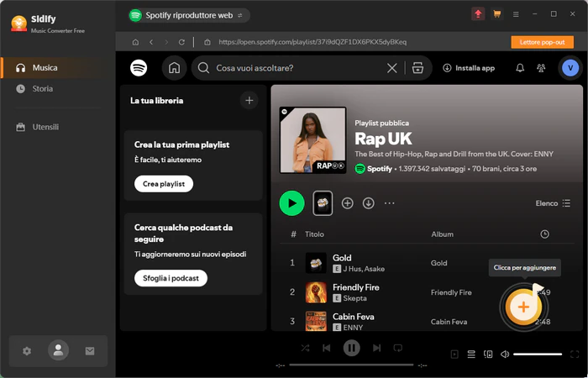
Task: Click the playback progress bar
Action: tap(351, 365)
